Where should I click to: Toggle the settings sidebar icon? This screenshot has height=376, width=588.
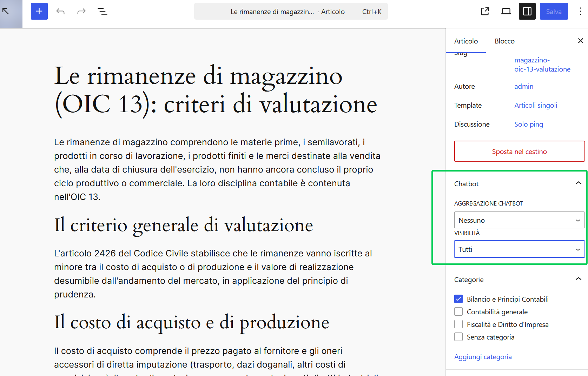click(x=527, y=11)
